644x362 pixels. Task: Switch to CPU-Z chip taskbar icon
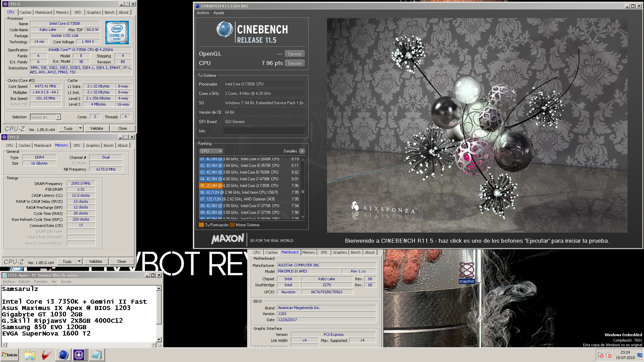coord(79,355)
